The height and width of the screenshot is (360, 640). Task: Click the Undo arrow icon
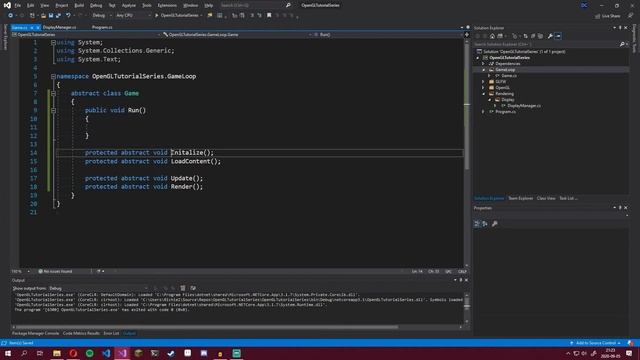pyautogui.click(x=68, y=16)
